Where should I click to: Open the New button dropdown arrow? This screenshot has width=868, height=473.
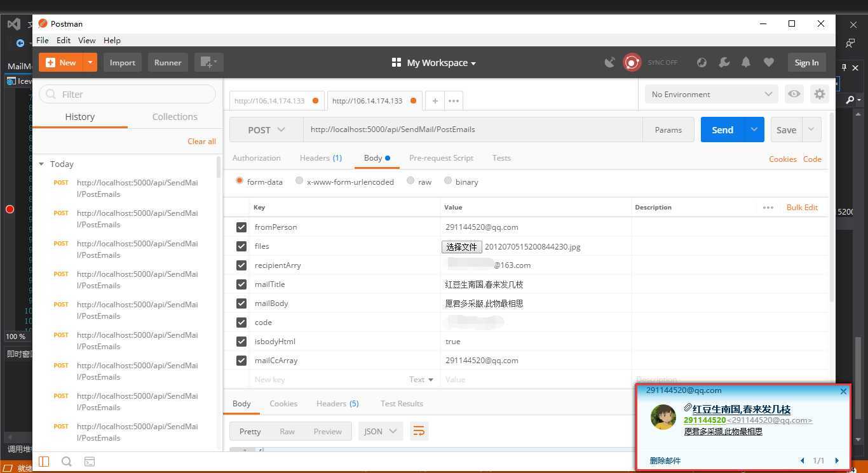90,62
